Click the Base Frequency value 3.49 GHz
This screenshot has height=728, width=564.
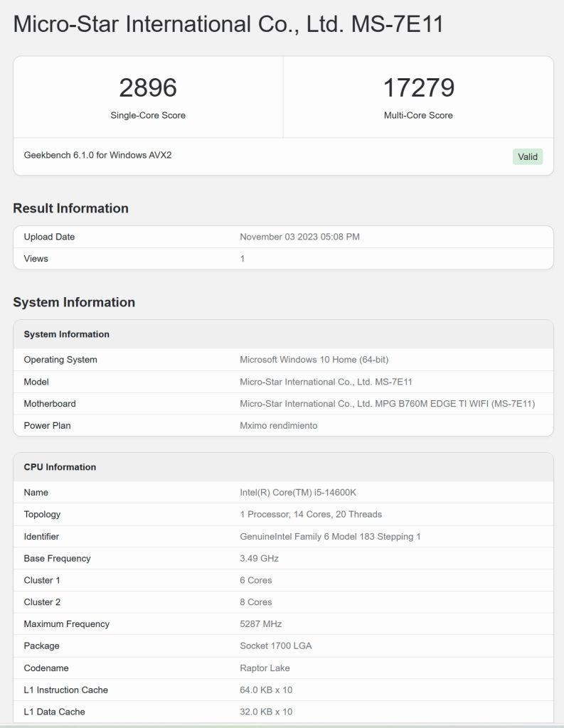(259, 558)
